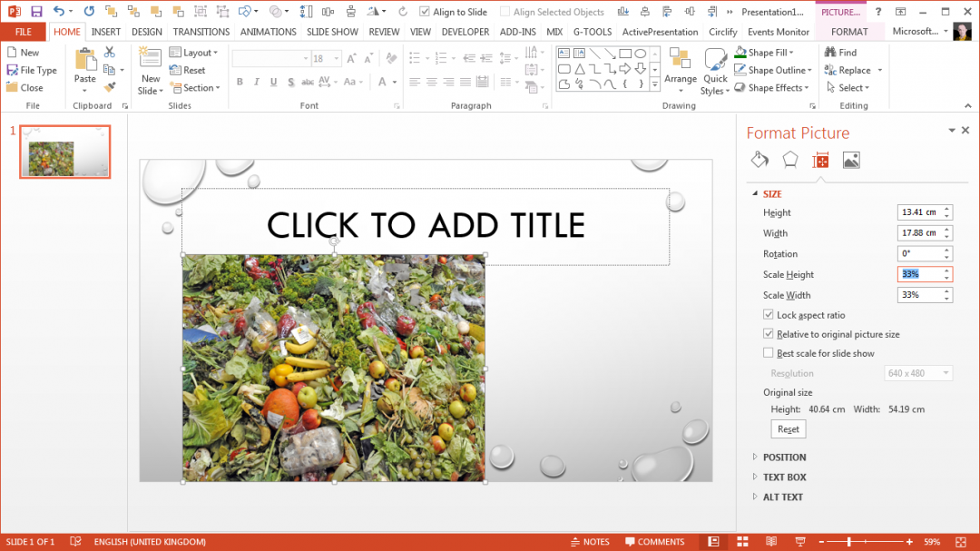Open the Fill & Line settings in Format Picture
The height and width of the screenshot is (551, 980).
tap(759, 159)
